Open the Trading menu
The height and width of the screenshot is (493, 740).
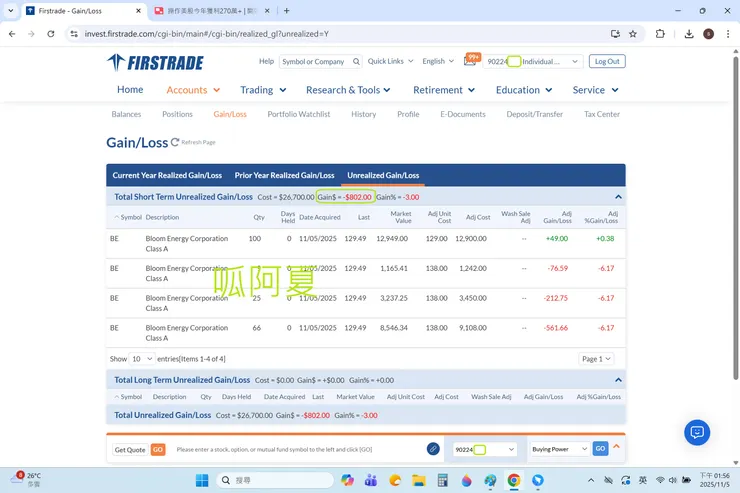[263, 90]
